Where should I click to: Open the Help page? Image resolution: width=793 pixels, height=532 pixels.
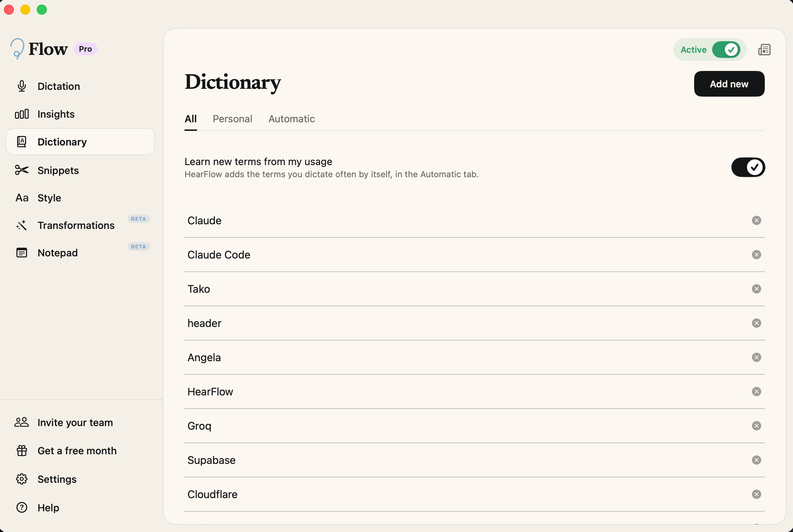[x=80, y=507]
